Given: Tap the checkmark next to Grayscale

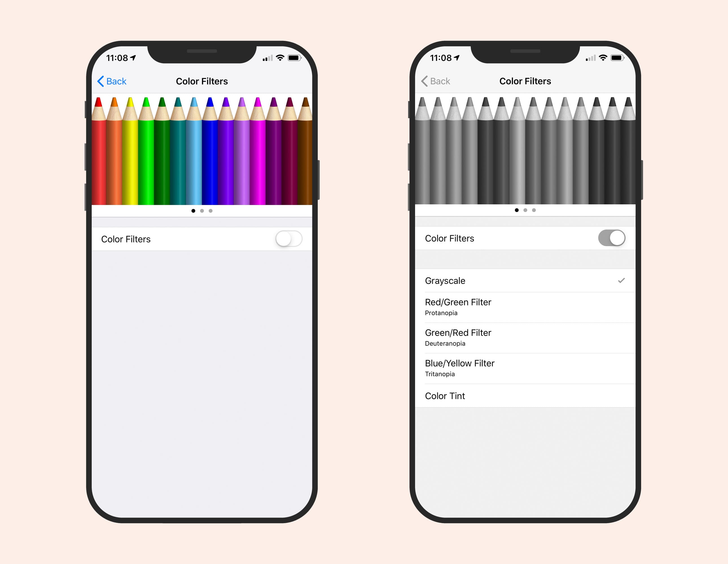Looking at the screenshot, I should pos(622,279).
